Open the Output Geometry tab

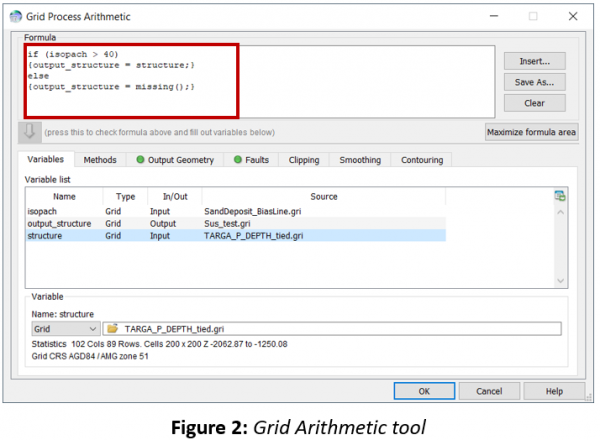175,160
